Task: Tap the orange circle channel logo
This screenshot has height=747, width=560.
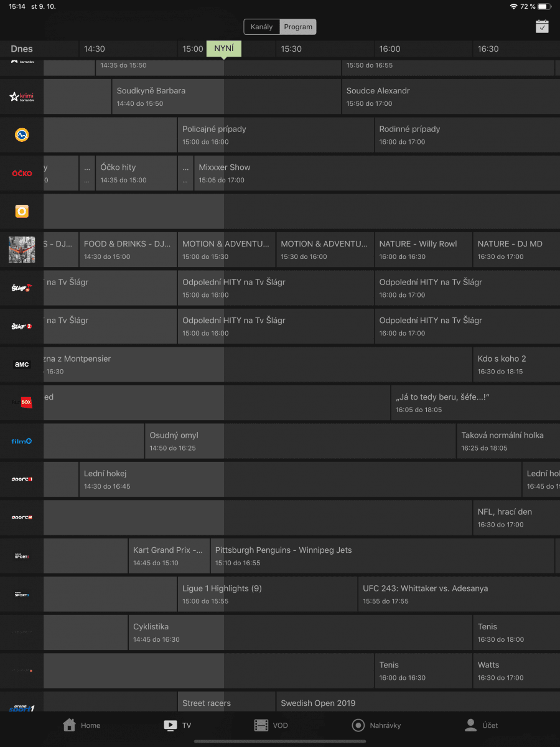Action: (x=22, y=212)
